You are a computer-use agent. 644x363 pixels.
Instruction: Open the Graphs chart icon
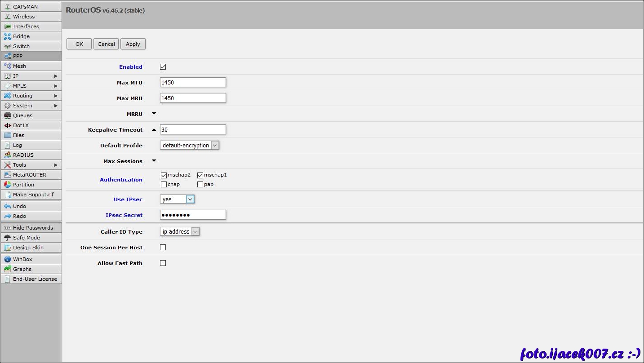coord(8,269)
